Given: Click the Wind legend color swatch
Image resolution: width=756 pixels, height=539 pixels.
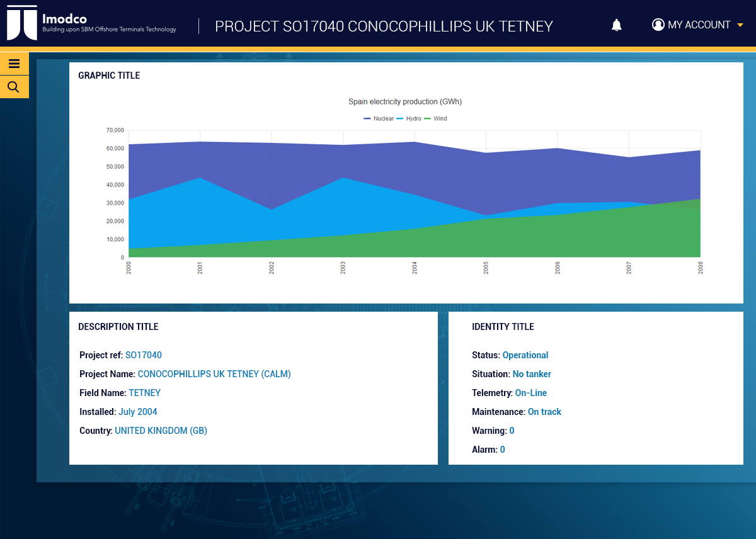Looking at the screenshot, I should tap(427, 118).
